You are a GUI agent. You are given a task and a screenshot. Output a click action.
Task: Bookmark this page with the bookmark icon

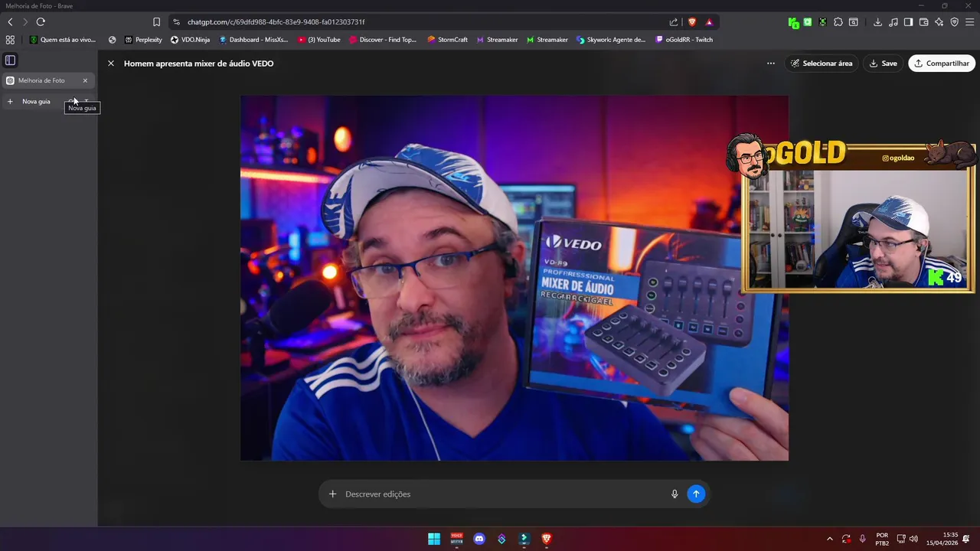(x=156, y=22)
